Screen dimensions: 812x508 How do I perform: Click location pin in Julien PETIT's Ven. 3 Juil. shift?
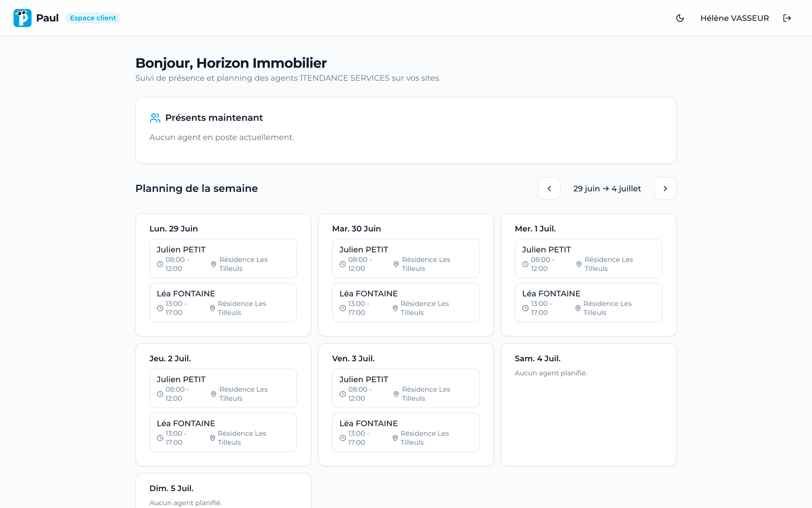pyautogui.click(x=396, y=394)
